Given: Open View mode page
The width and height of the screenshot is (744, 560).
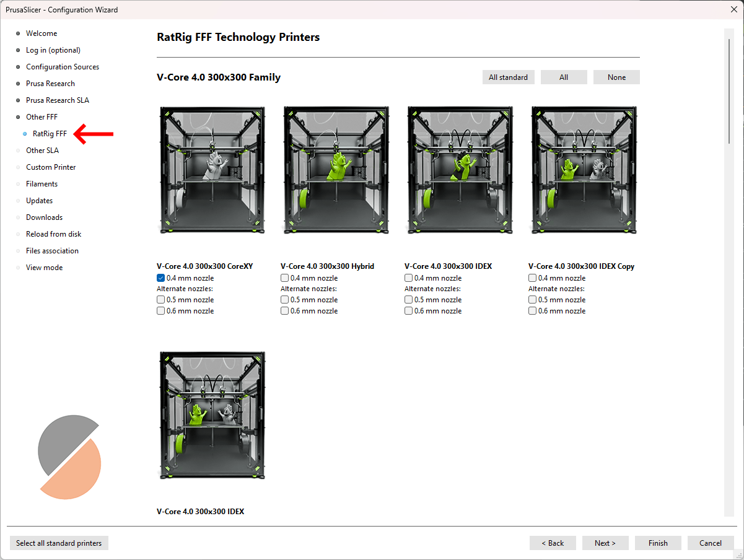Looking at the screenshot, I should (44, 268).
